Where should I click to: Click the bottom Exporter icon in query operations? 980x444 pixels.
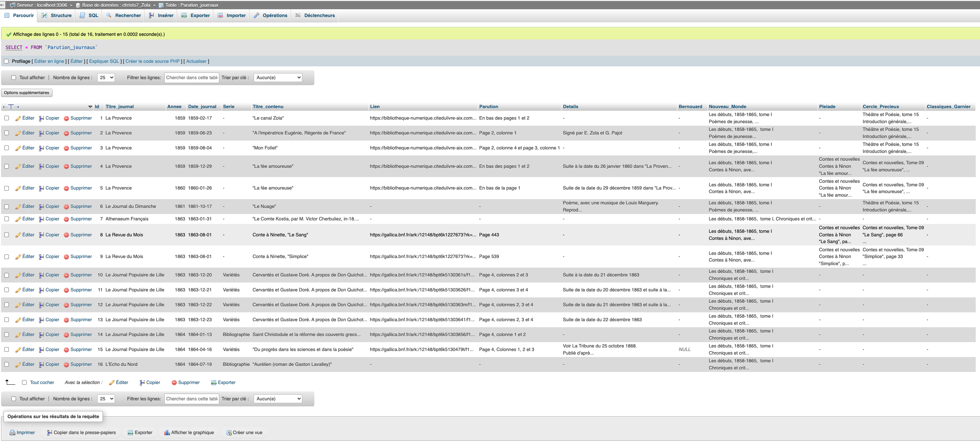click(x=131, y=433)
